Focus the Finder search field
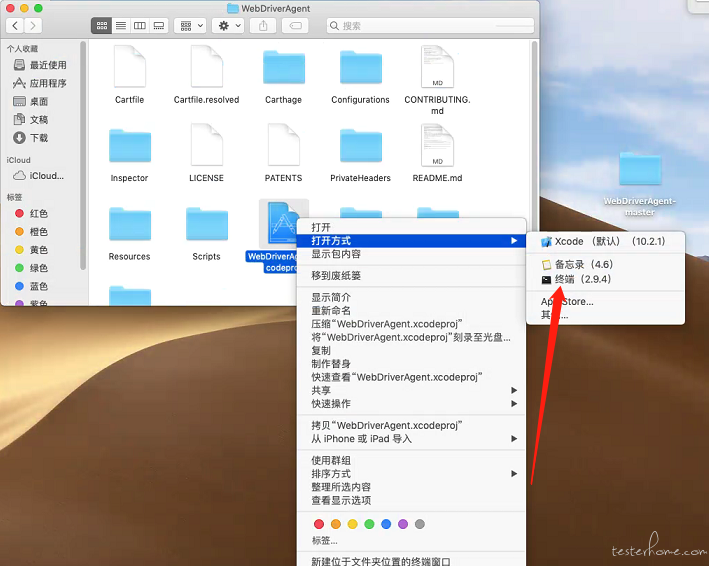The image size is (709, 566). click(x=430, y=26)
